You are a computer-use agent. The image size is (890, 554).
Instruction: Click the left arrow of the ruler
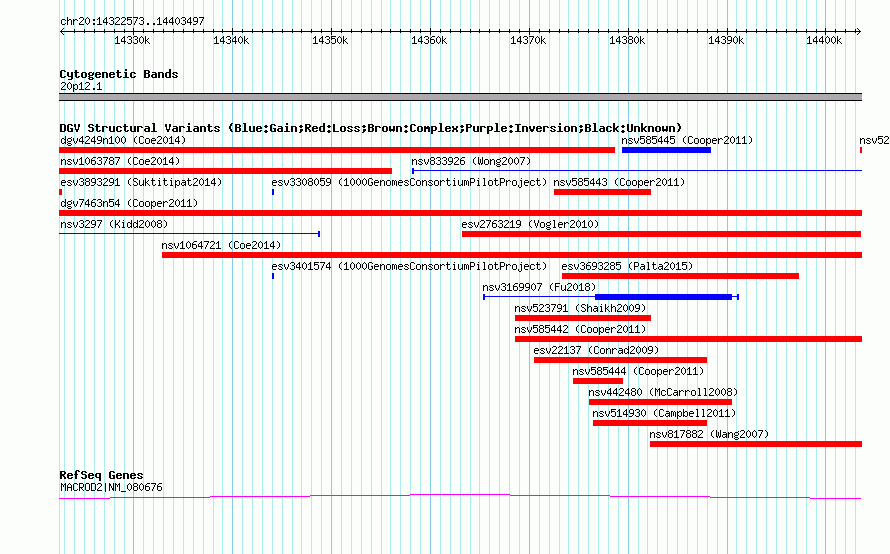click(x=62, y=32)
